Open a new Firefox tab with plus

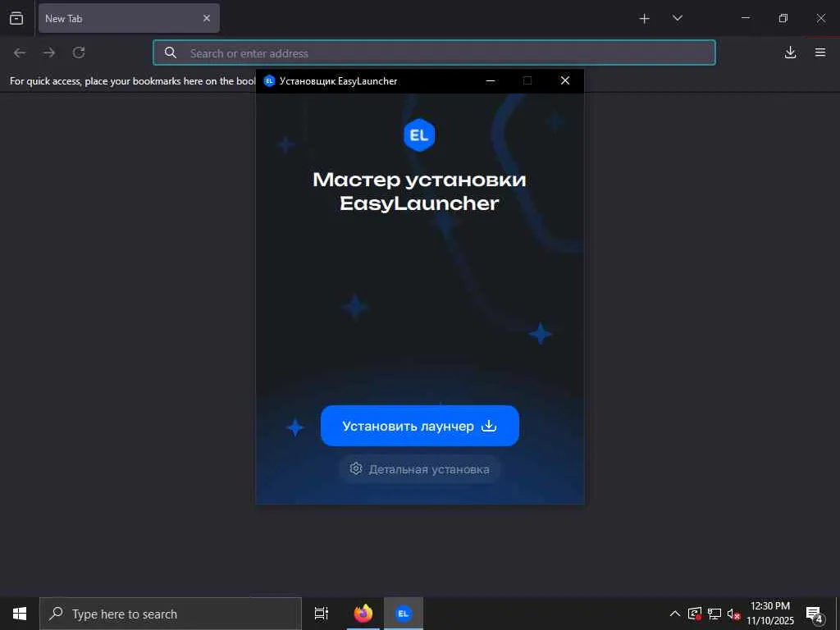(645, 19)
